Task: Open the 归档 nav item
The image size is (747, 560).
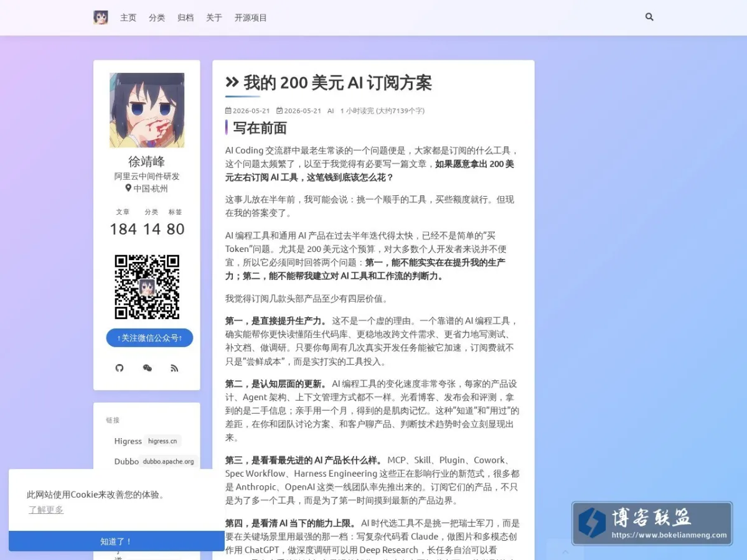Action: (x=186, y=17)
